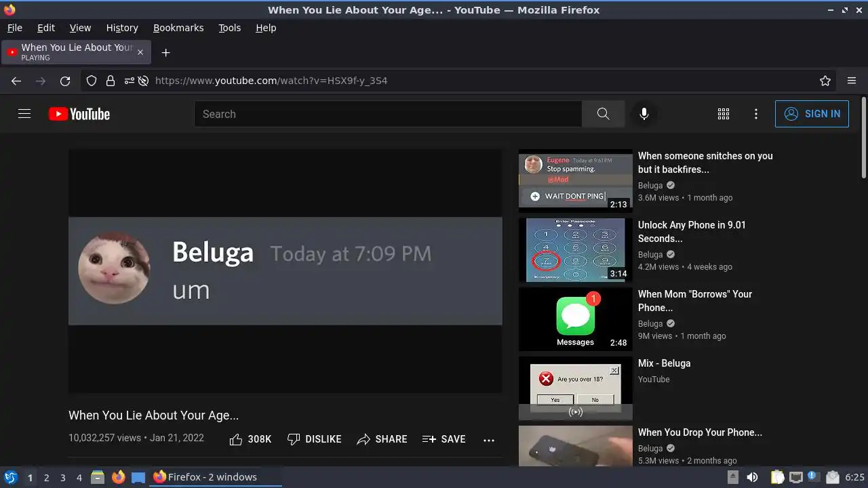Viewport: 868px width, 488px height.
Task: Switch to workspace 4
Action: coord(79,477)
